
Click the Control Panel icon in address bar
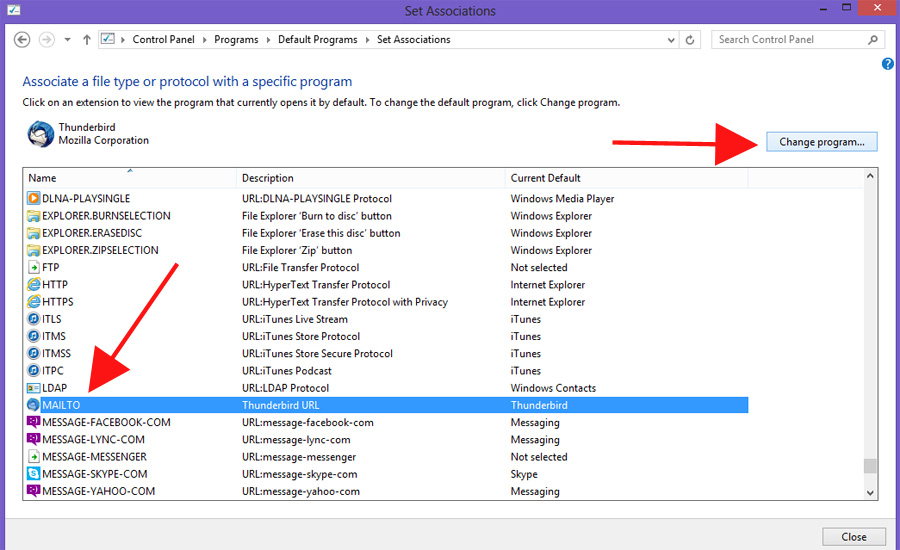coord(107,39)
